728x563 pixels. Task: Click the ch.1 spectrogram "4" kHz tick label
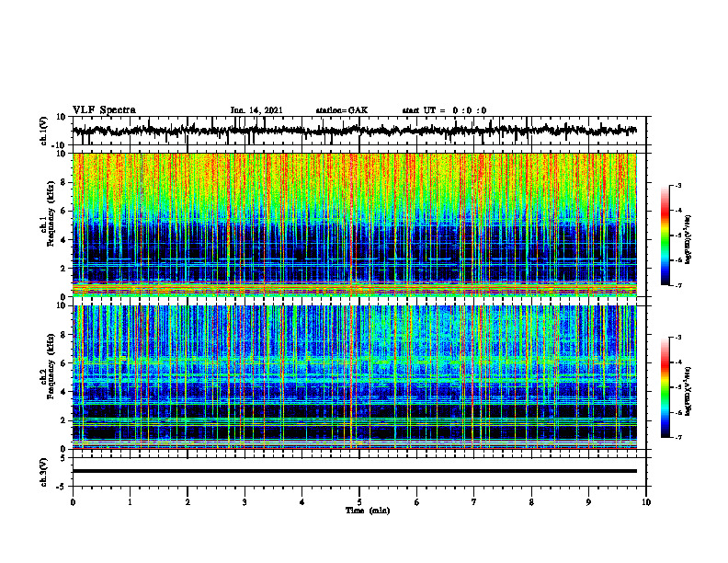click(x=64, y=240)
